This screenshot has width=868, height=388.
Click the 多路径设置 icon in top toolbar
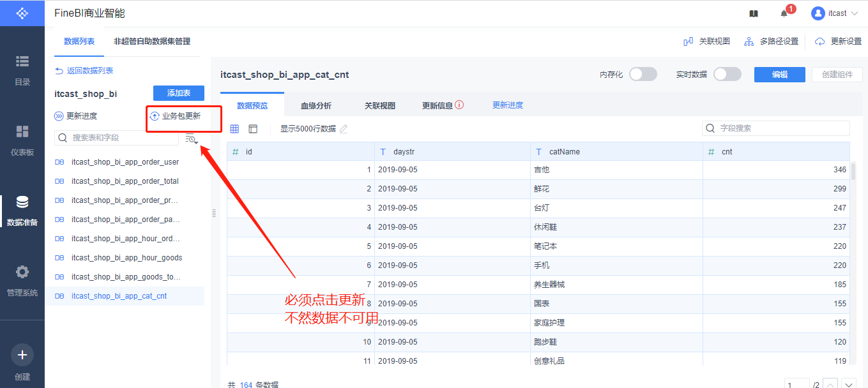(749, 41)
